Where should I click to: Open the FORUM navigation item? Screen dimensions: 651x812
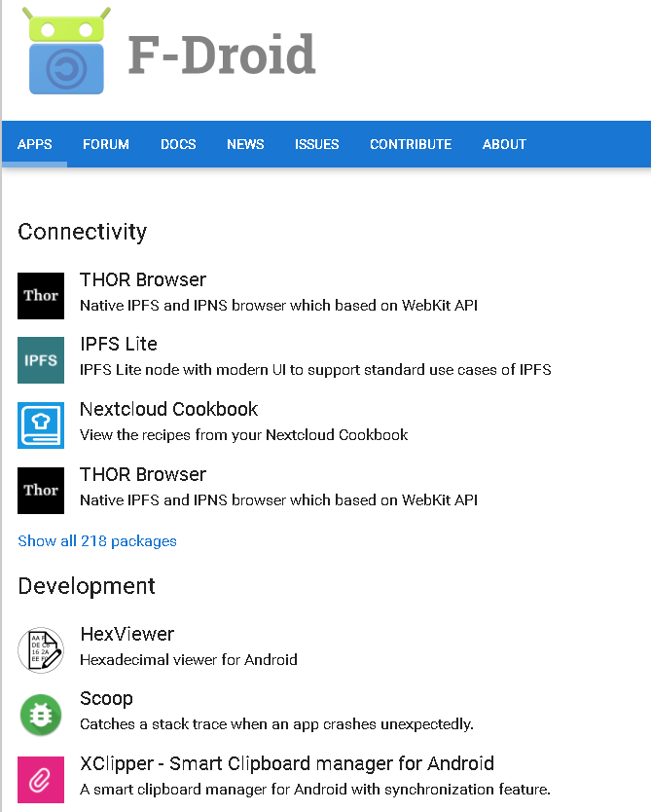106,144
